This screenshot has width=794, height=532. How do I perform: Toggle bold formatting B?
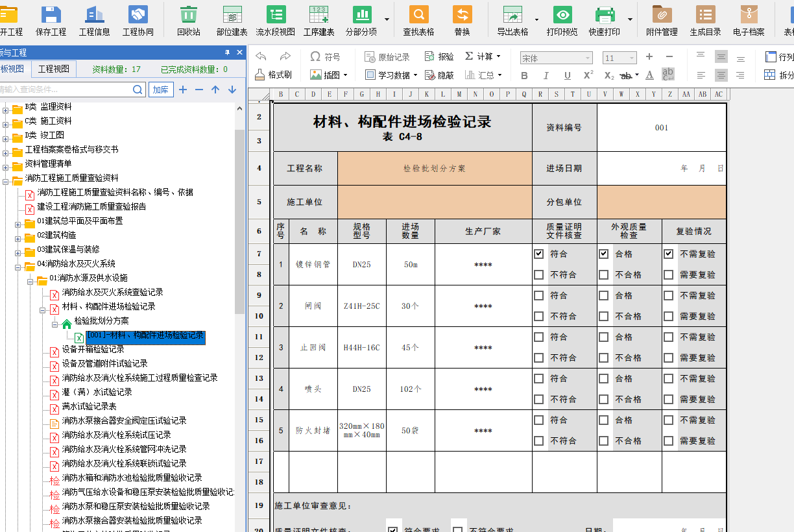pyautogui.click(x=524, y=75)
